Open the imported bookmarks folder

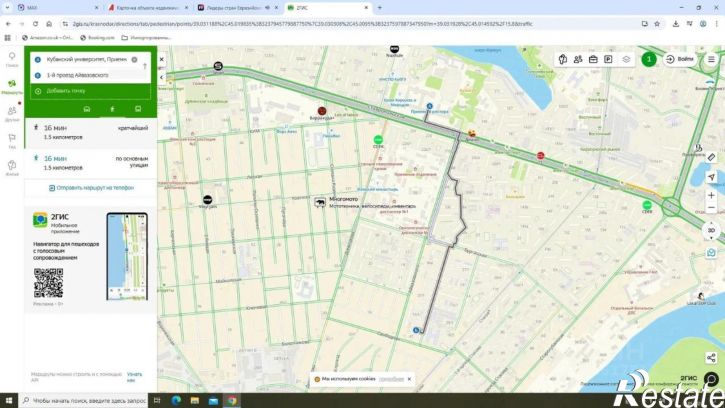(146, 38)
